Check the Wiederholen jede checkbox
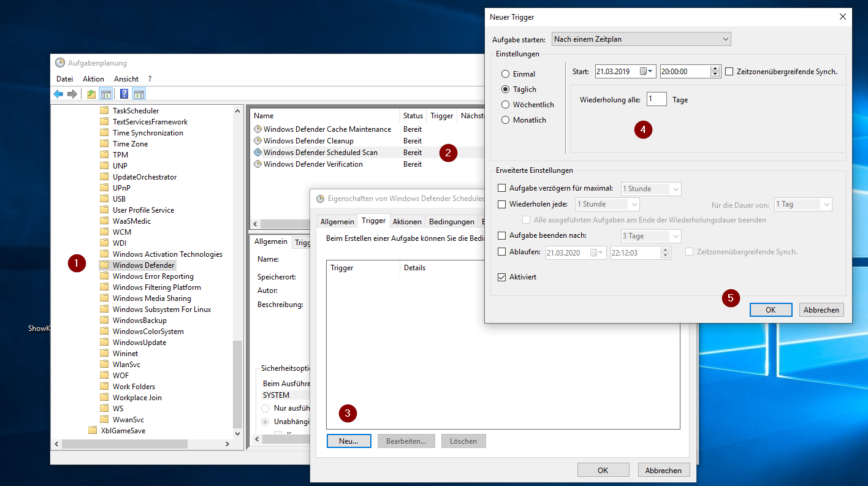 click(502, 204)
